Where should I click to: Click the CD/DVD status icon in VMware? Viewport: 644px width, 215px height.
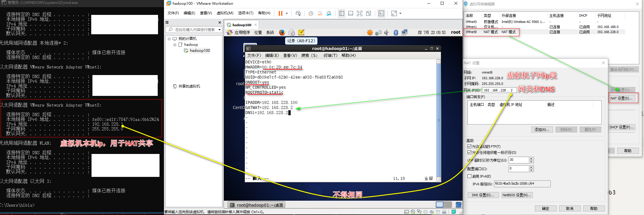pyautogui.click(x=413, y=212)
